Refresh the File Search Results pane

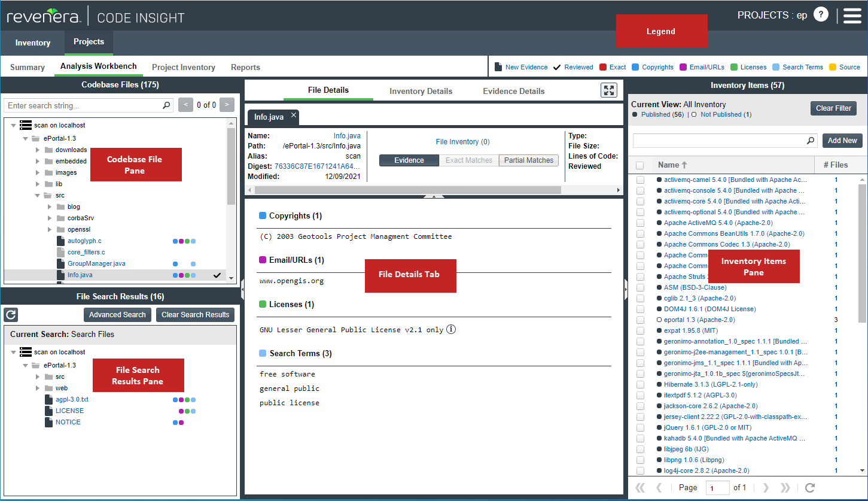tap(10, 314)
